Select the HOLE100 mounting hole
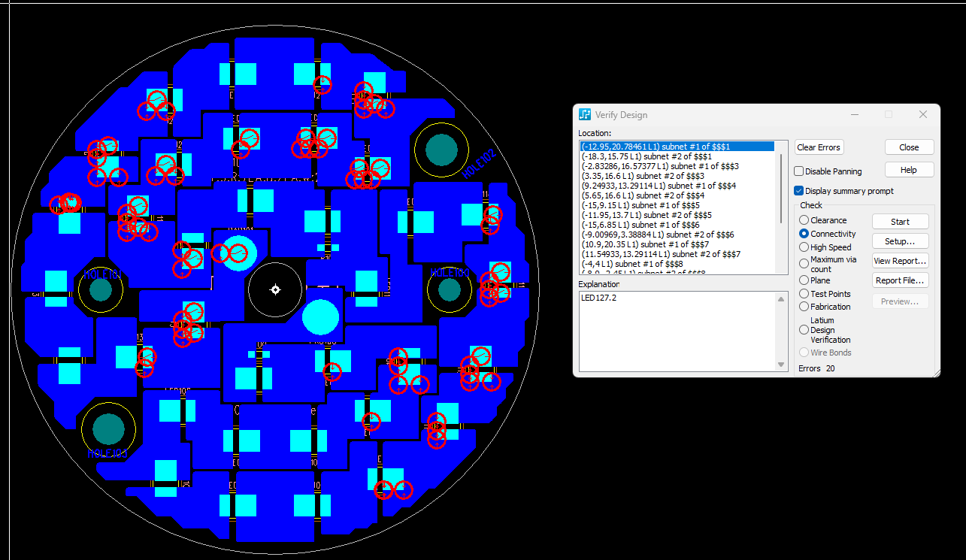 click(449, 289)
